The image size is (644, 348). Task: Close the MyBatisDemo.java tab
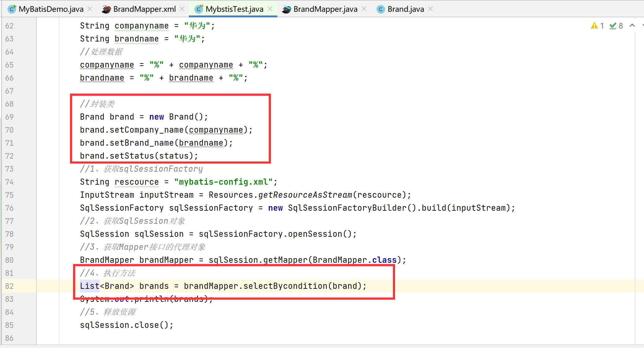pos(90,9)
